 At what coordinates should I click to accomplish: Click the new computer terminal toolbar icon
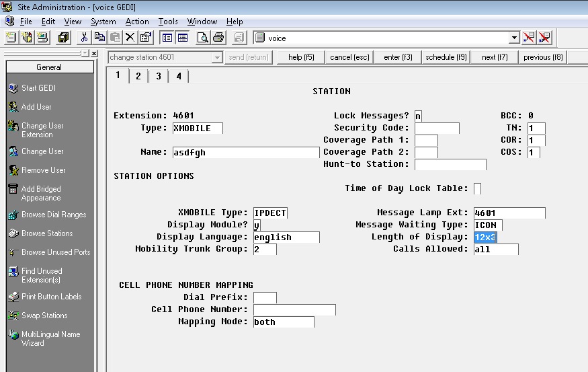click(x=43, y=38)
